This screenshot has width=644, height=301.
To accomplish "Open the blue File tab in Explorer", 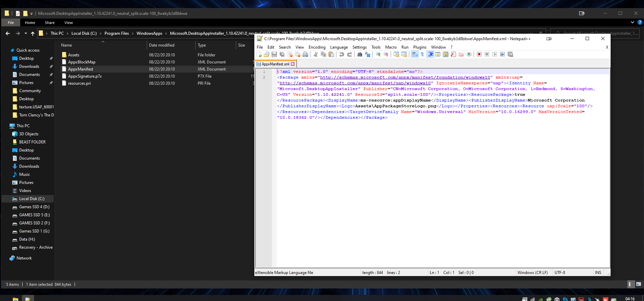I will click(11, 23).
